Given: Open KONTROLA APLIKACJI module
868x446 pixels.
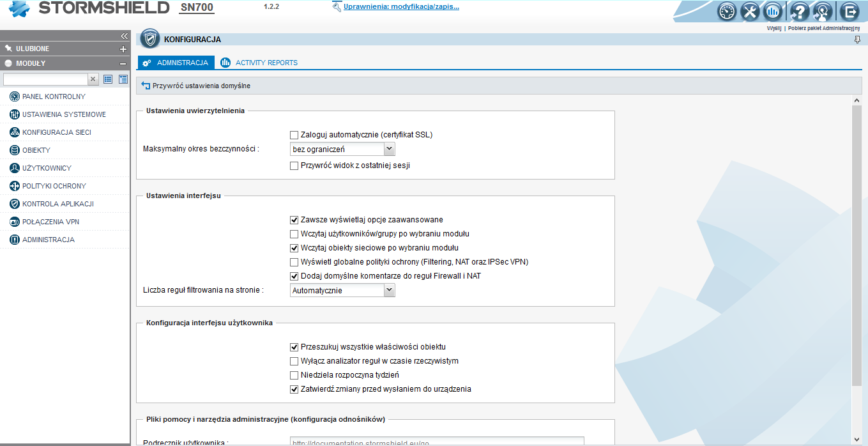Looking at the screenshot, I should pos(58,204).
